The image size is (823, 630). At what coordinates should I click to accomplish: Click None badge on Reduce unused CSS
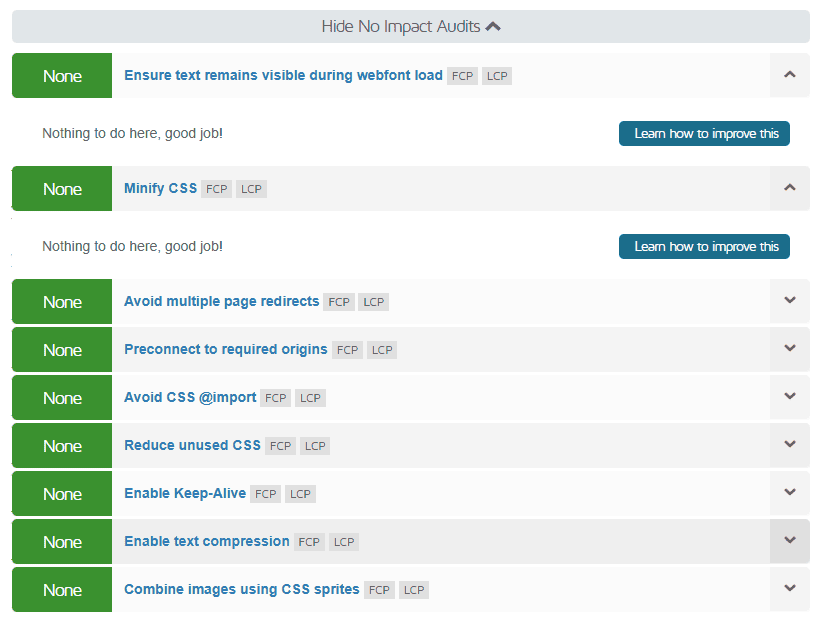pos(62,446)
